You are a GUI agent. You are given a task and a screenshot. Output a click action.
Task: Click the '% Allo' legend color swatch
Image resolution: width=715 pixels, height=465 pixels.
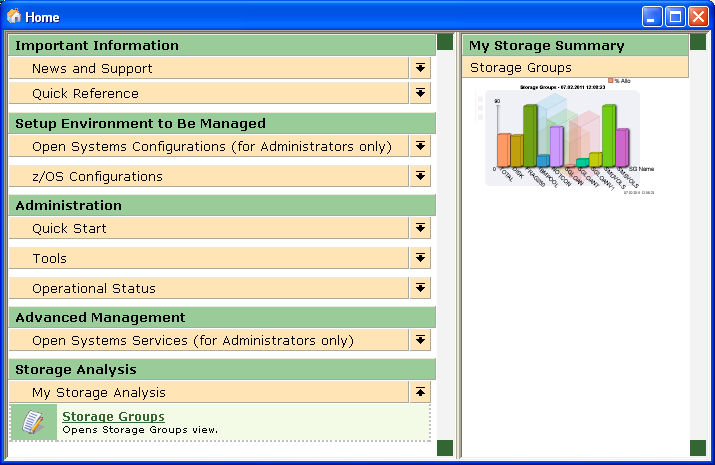click(611, 80)
